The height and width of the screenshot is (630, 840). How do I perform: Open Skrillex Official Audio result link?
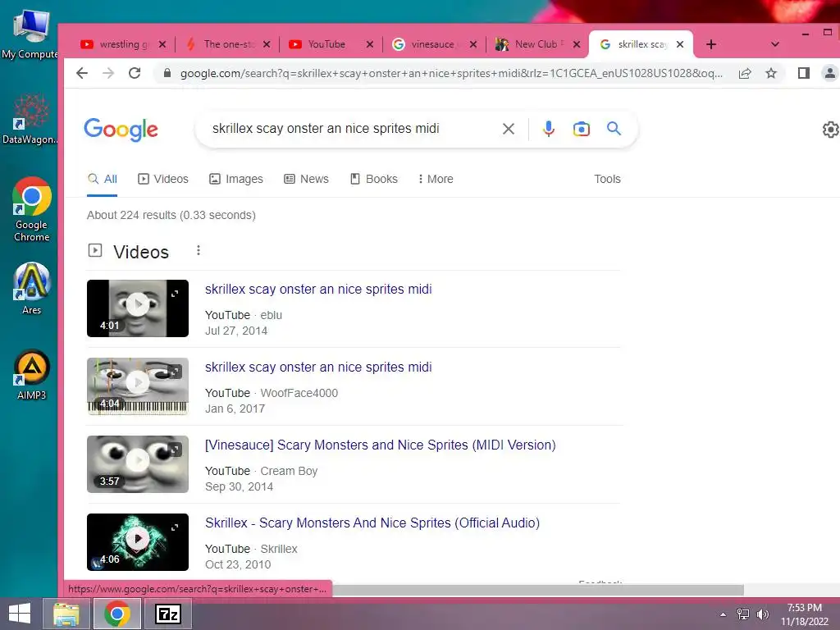pyautogui.click(x=372, y=523)
